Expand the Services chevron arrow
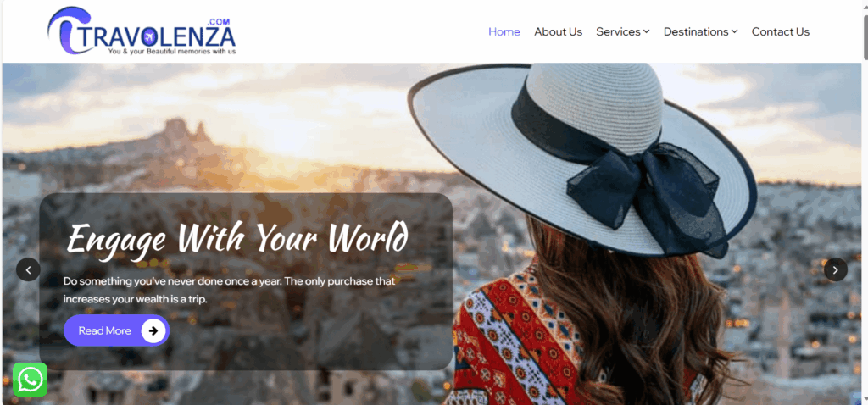The image size is (868, 405). click(646, 31)
